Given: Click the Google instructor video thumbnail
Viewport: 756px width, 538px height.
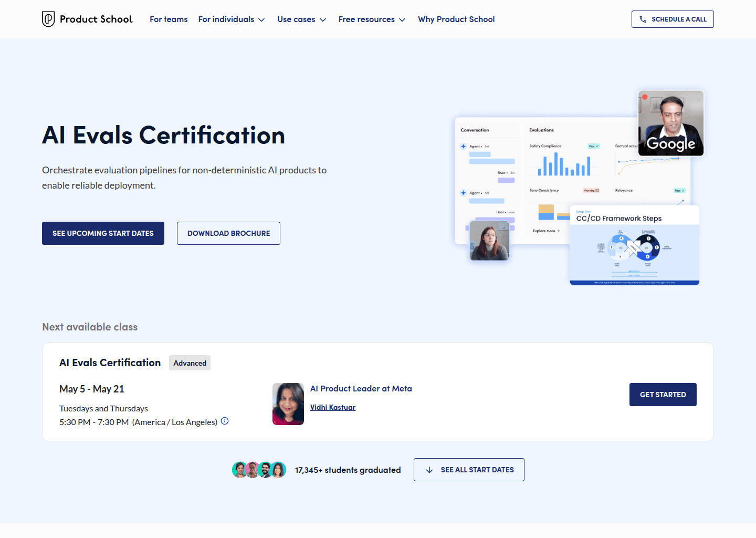Looking at the screenshot, I should (x=670, y=123).
